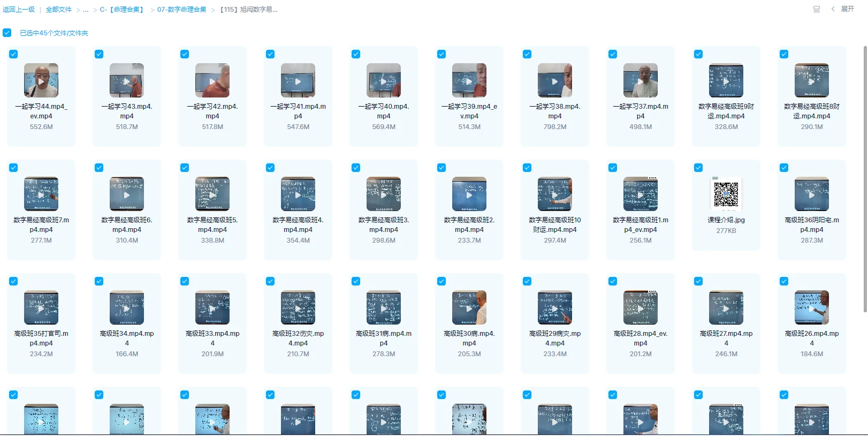The width and height of the screenshot is (868, 436).
Task: Open video thumbnail of 数字易经高级班1.mp4_ev.mp4
Action: point(641,194)
